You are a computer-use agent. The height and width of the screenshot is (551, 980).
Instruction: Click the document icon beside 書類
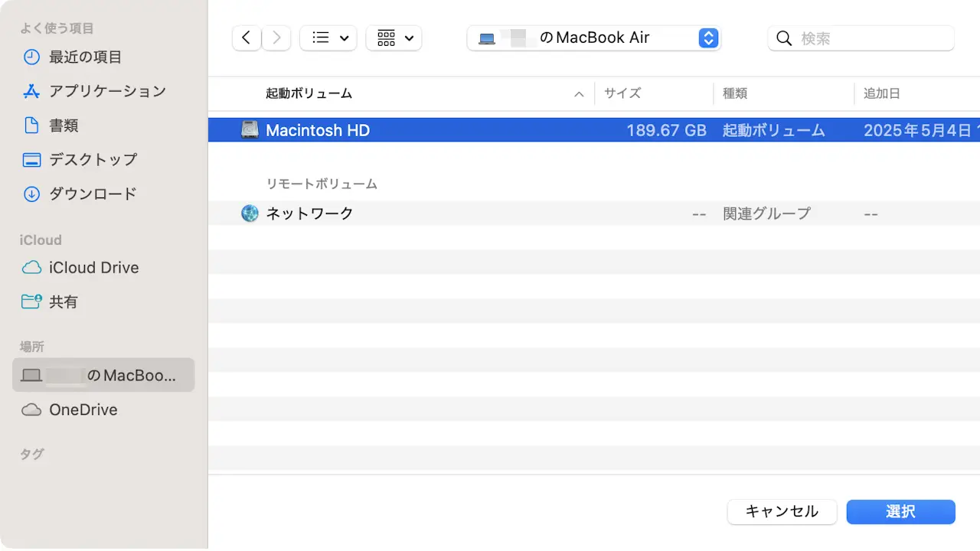(31, 126)
